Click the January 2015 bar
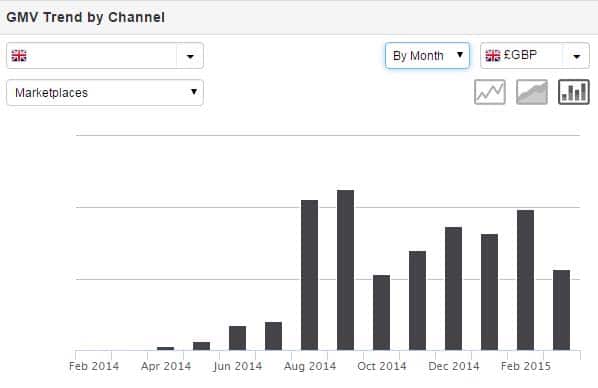Viewport: 598px width, 388px height. tap(489, 292)
